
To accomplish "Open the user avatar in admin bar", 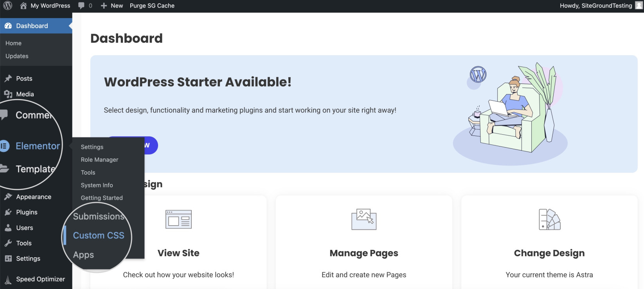I will tap(639, 5).
